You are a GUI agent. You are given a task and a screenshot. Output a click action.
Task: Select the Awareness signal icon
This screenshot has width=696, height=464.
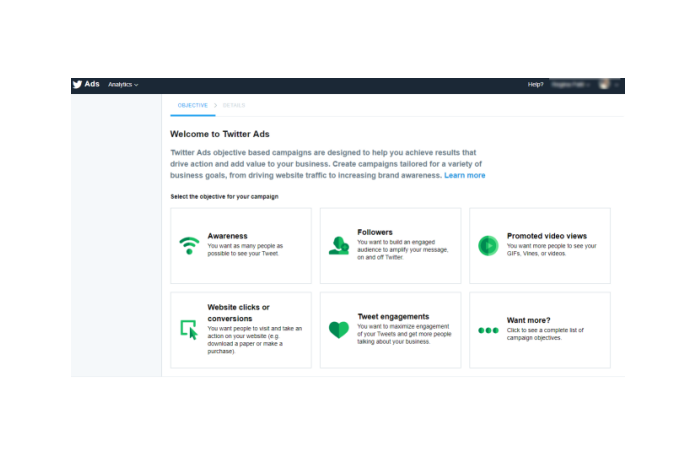point(188,245)
